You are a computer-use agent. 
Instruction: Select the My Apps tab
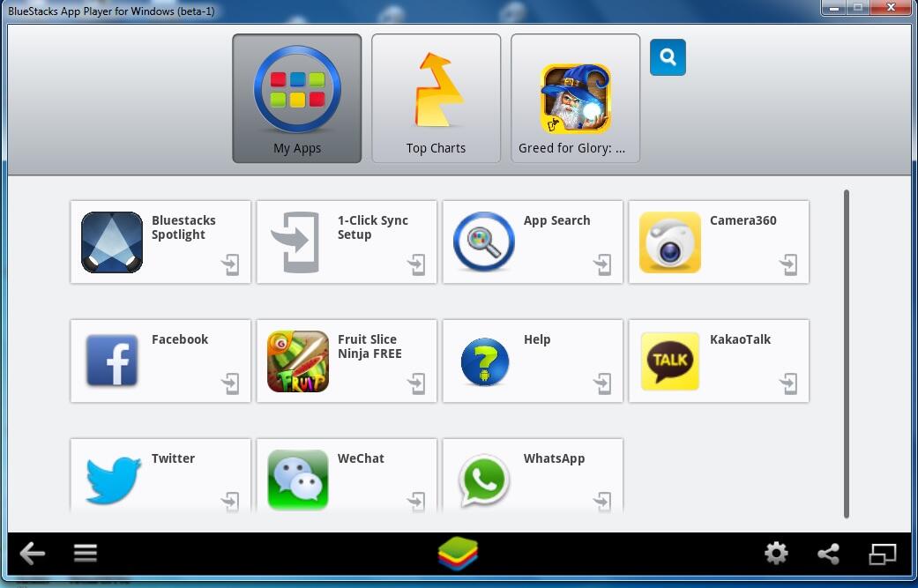tap(297, 98)
